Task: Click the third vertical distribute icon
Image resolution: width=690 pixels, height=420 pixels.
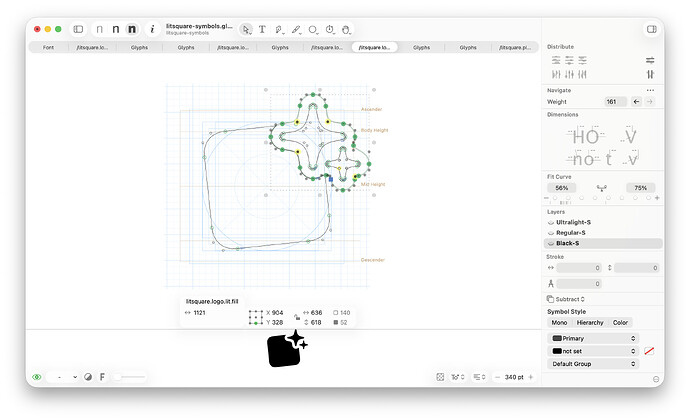Action: (x=583, y=74)
